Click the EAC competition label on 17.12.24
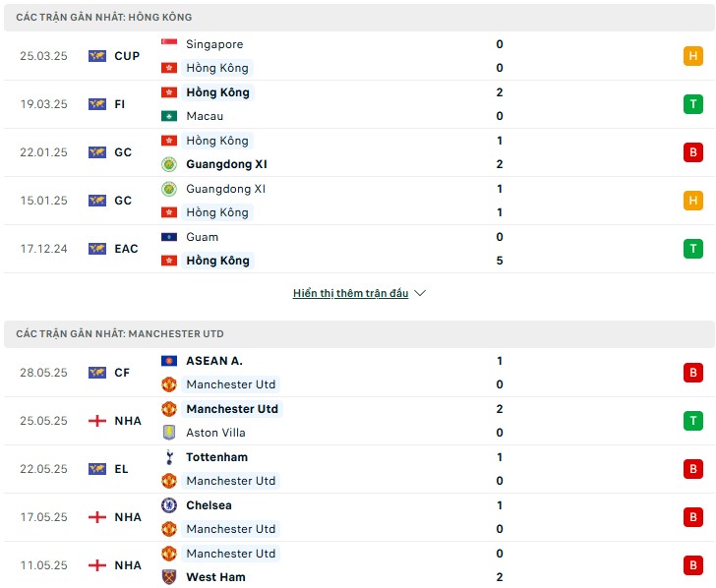 [x=126, y=249]
